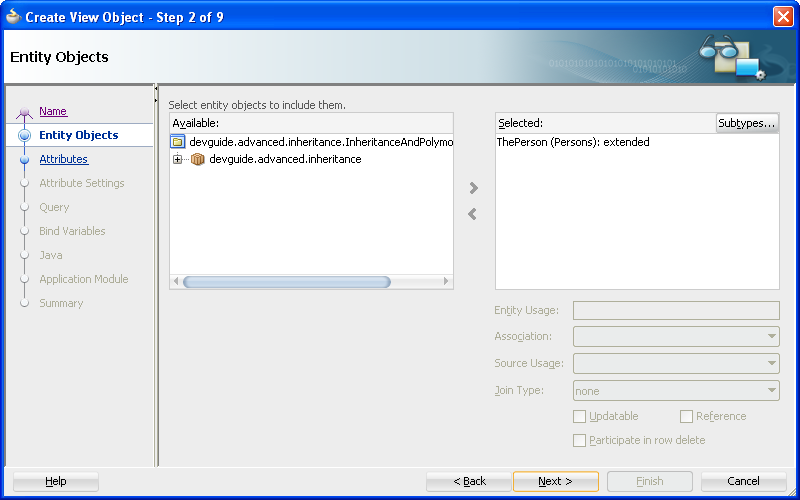Click the right scroll arrow of Available list
Viewport: 800px width, 500px height.
click(446, 281)
